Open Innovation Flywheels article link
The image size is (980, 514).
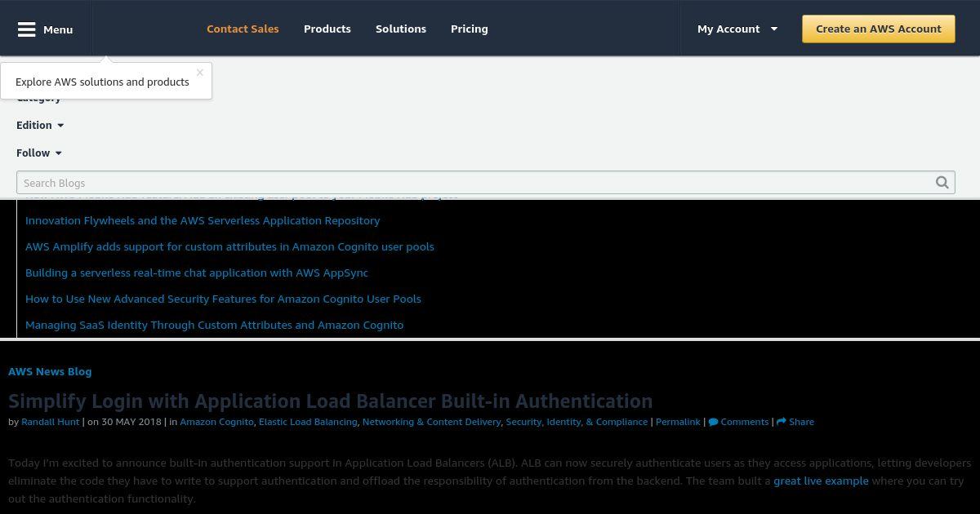(x=203, y=220)
